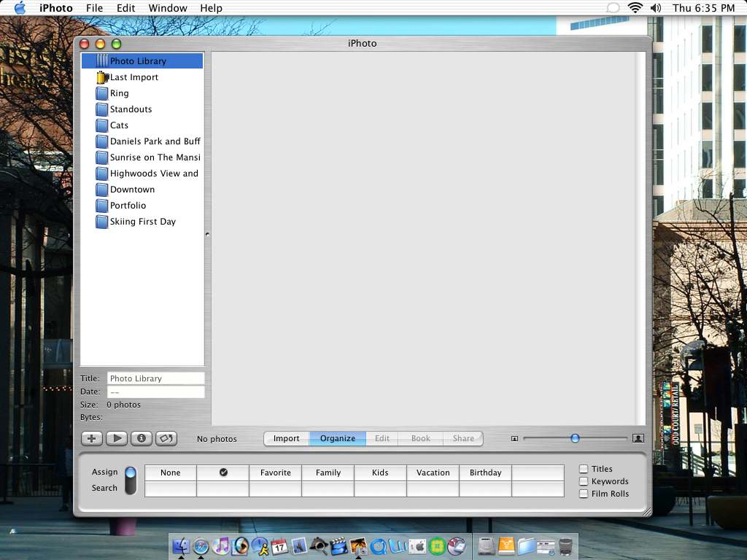
Task: Switch to the Edit mode tab
Action: point(382,438)
